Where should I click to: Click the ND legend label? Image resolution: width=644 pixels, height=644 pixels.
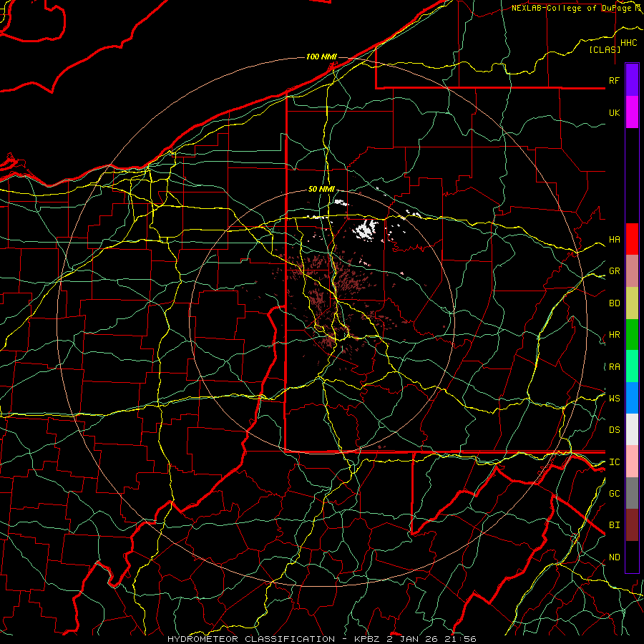[614, 557]
